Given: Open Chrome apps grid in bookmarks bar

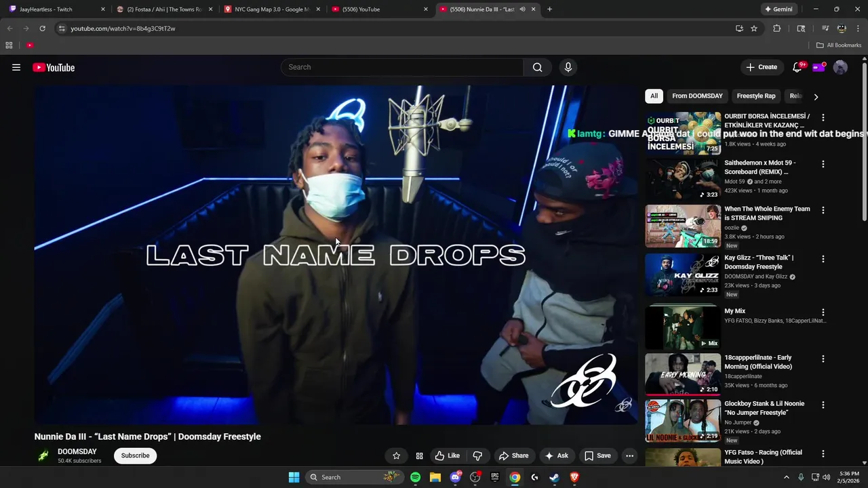Looking at the screenshot, I should pyautogui.click(x=9, y=45).
